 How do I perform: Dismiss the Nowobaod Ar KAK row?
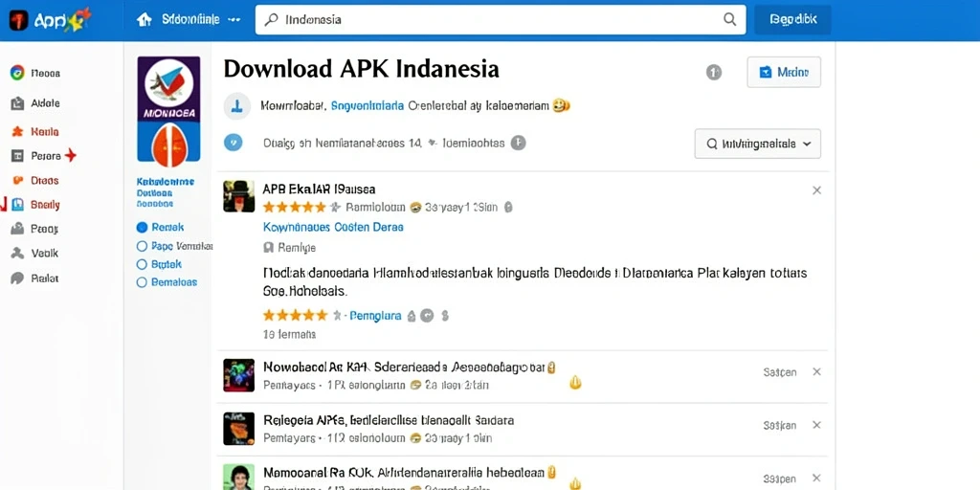pos(816,372)
